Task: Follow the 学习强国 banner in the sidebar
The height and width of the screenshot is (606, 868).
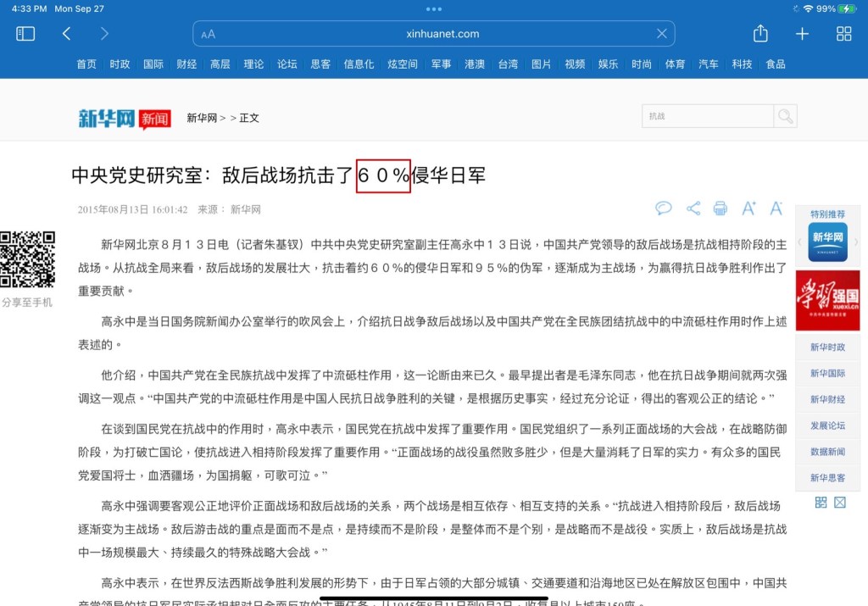Action: [x=827, y=297]
